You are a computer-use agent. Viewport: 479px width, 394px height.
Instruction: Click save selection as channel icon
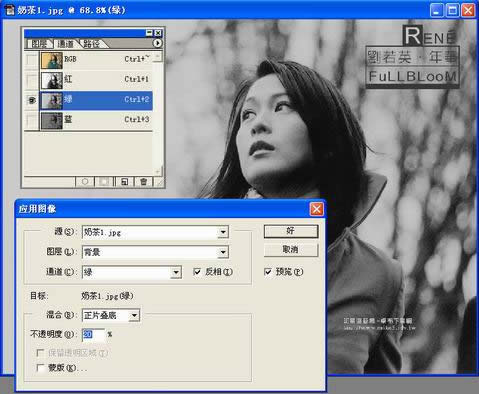point(104,181)
